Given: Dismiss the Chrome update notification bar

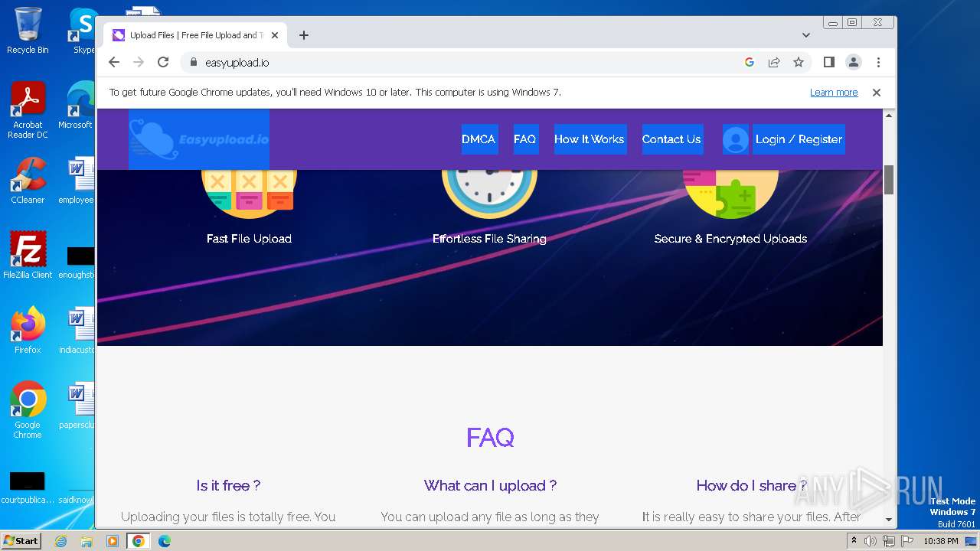Looking at the screenshot, I should coord(877,93).
